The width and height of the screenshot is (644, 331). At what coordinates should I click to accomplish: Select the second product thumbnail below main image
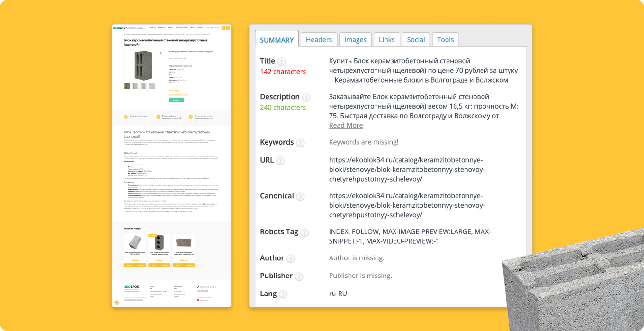point(135,86)
